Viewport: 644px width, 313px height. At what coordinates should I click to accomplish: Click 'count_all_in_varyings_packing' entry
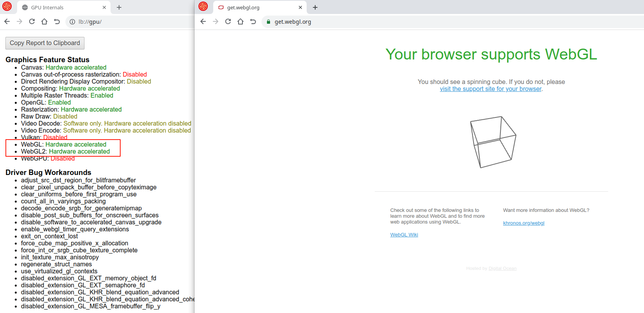tap(63, 201)
